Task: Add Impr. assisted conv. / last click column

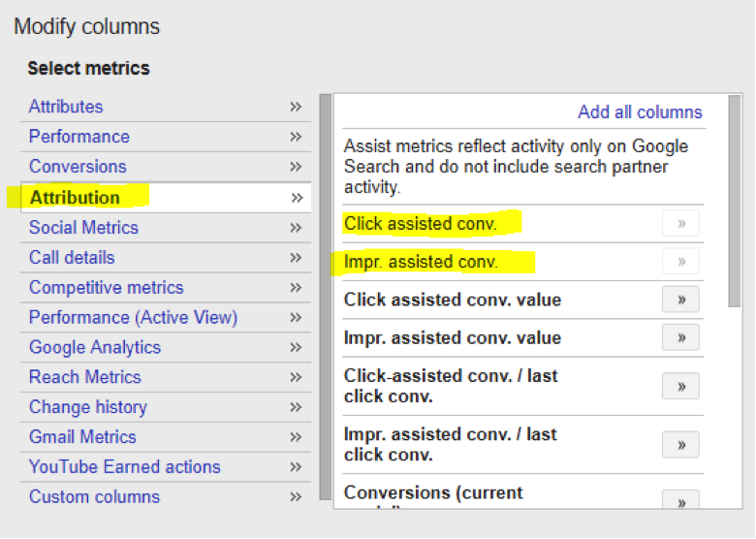Action: 680,444
